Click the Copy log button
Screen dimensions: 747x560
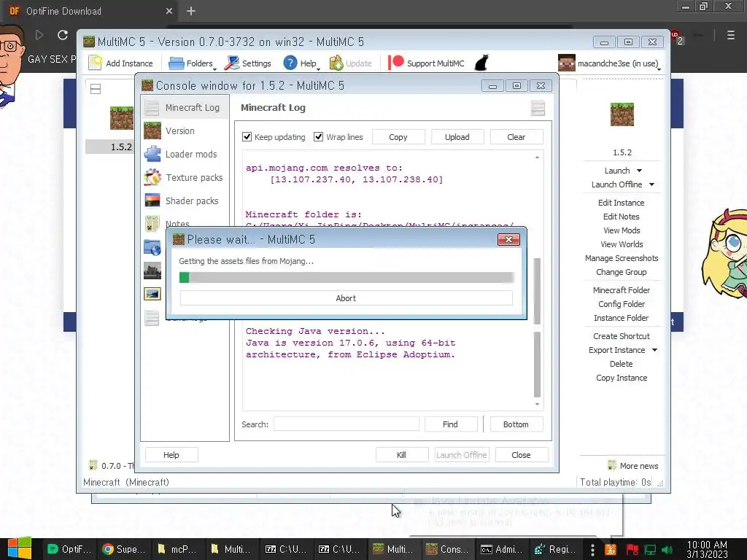point(398,136)
